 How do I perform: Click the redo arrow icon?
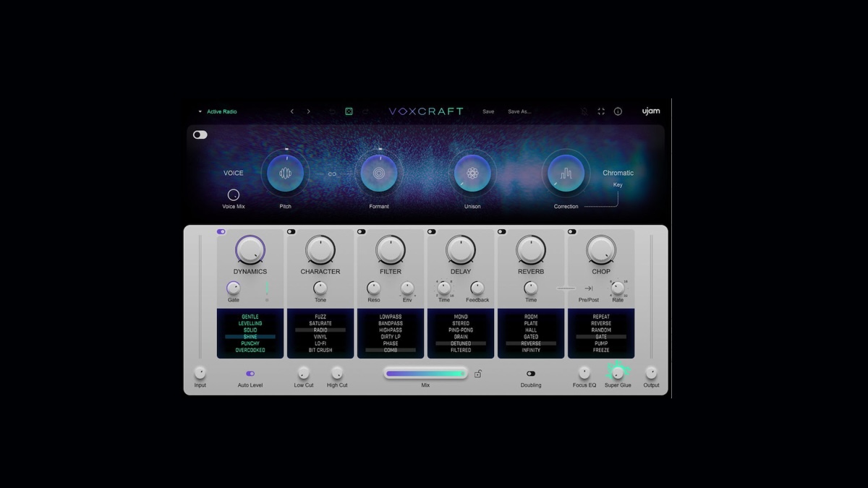click(367, 111)
